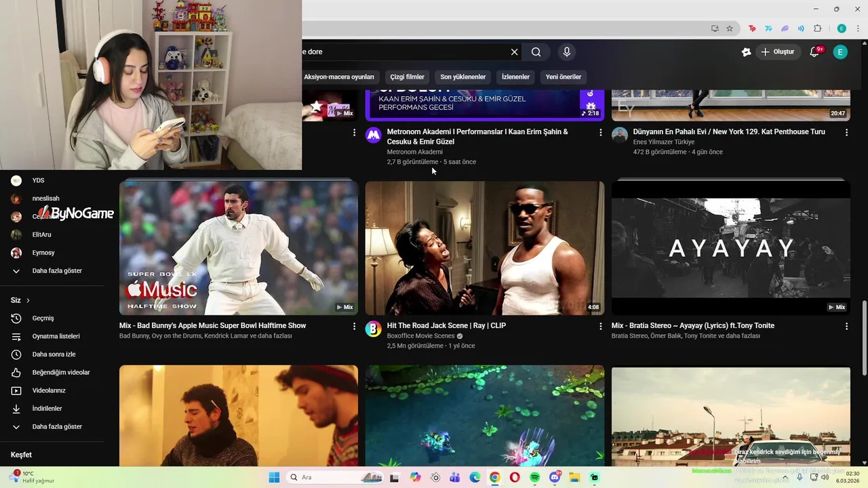This screenshot has height=488, width=868.
Task: Open the purple feather browser extension
Action: [x=785, y=28]
